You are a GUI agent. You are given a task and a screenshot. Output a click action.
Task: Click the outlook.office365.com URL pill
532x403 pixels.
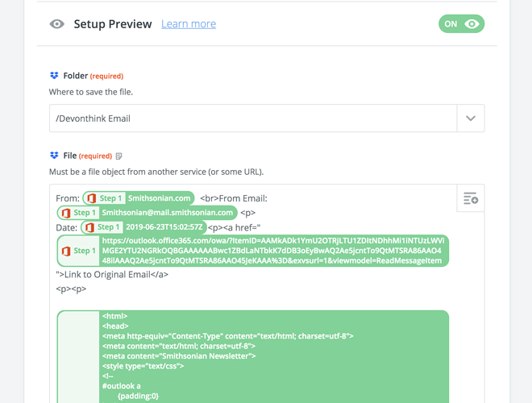pyautogui.click(x=253, y=251)
